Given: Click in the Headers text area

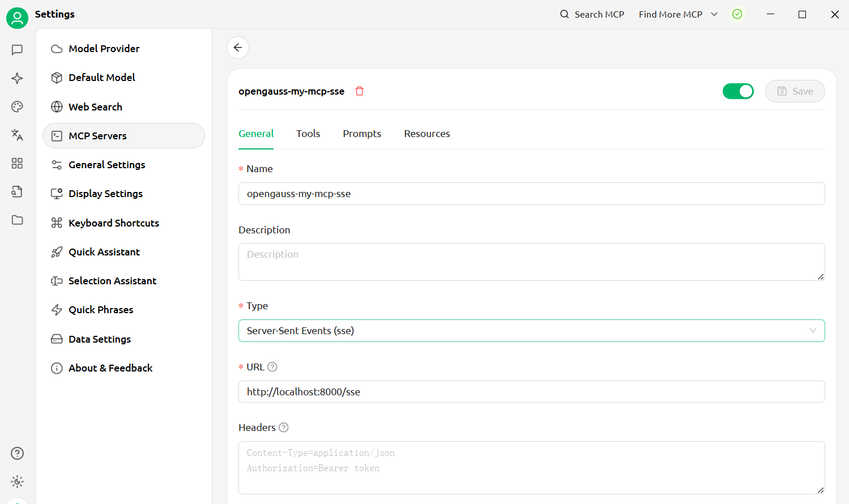Looking at the screenshot, I should tap(531, 468).
